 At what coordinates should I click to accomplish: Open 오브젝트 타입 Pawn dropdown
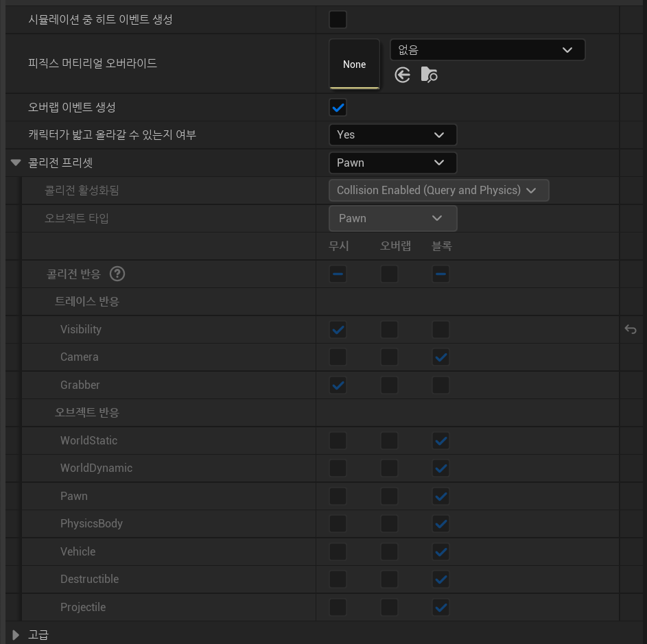click(x=393, y=218)
